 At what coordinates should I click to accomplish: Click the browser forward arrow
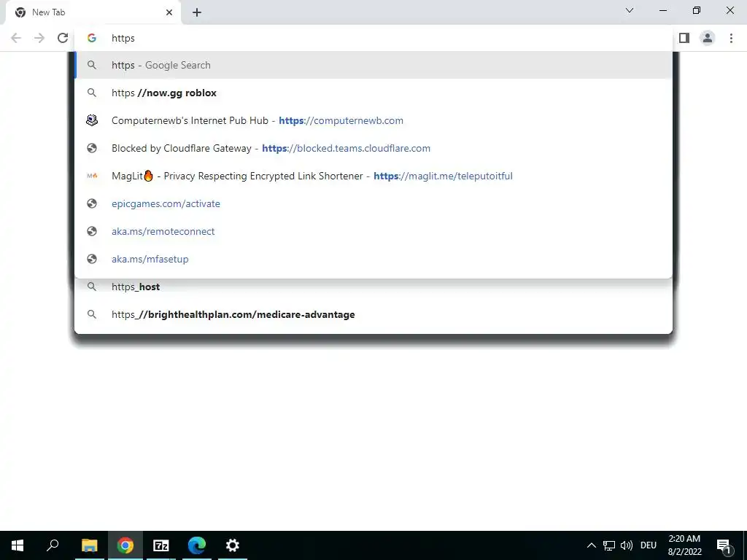coord(39,38)
